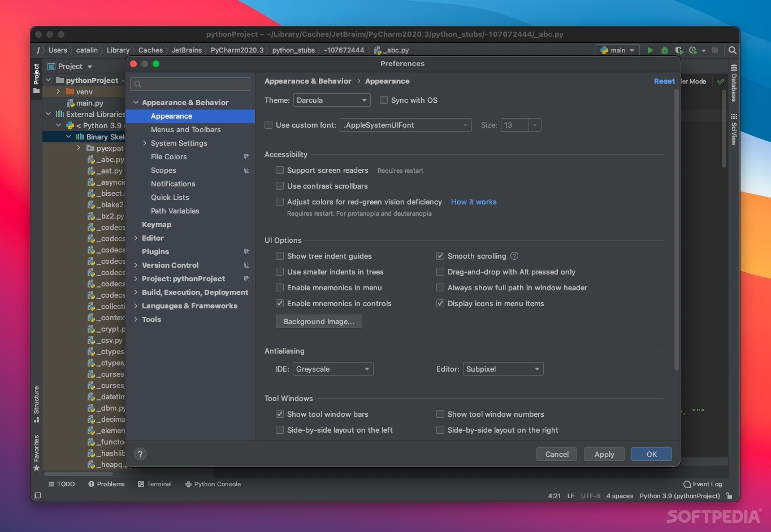This screenshot has height=532, width=771.
Task: Open the IDE antialiasing Greyscale dropdown
Action: click(332, 369)
